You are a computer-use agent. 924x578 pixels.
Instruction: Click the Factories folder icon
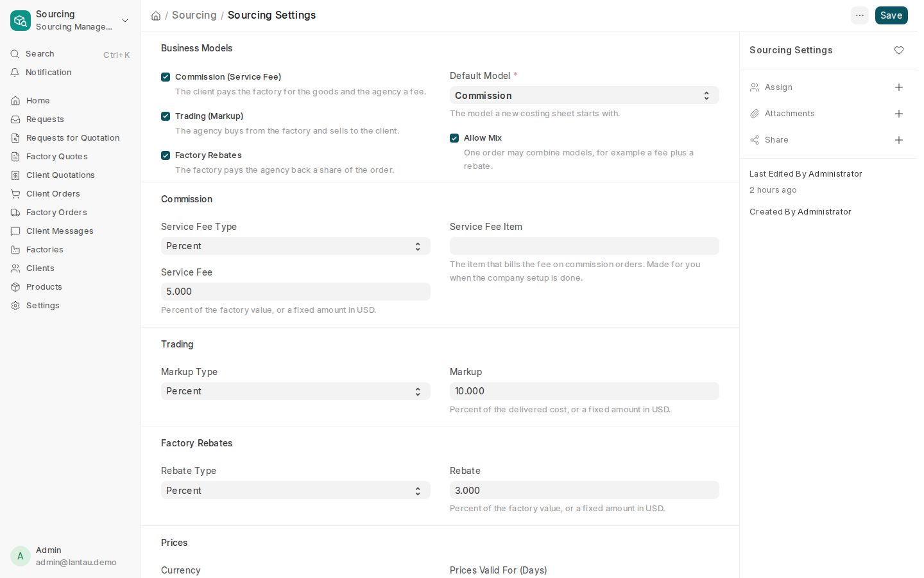[15, 250]
